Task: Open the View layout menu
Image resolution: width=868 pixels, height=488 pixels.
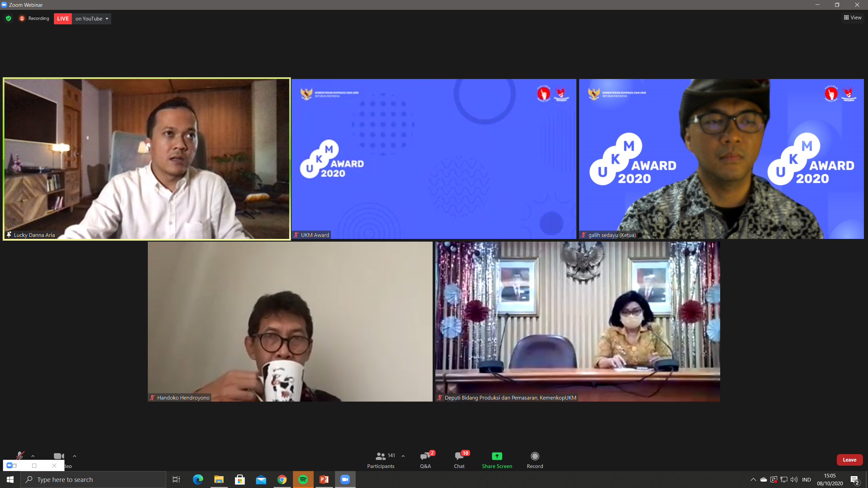Action: (852, 17)
